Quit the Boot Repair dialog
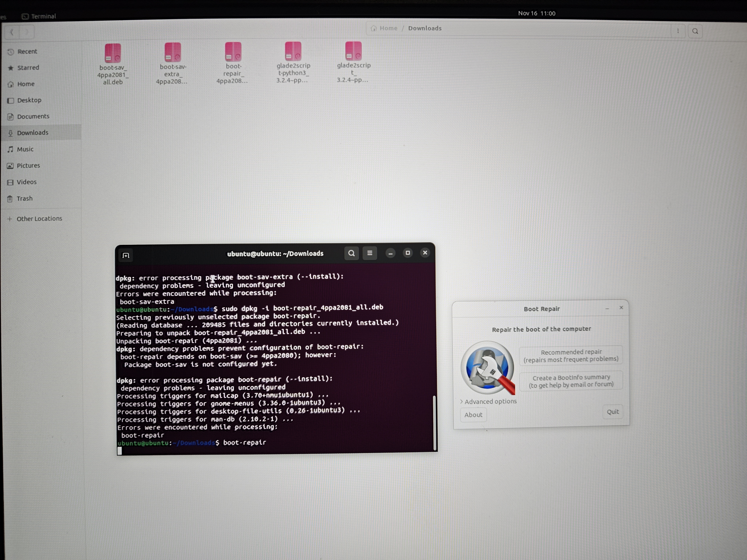747x560 pixels. pos(612,412)
